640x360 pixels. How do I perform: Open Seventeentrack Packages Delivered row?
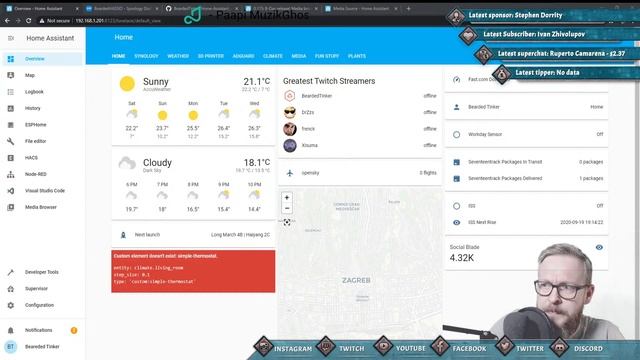[527, 178]
